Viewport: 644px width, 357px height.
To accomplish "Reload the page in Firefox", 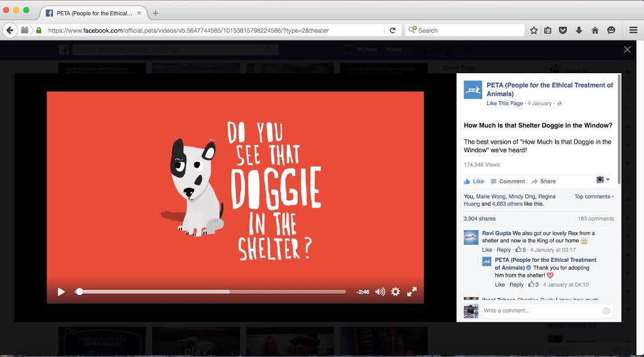I will [393, 31].
